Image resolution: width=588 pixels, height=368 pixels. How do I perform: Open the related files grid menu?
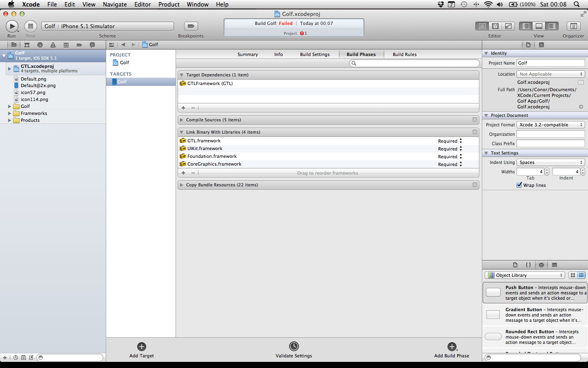pos(111,45)
